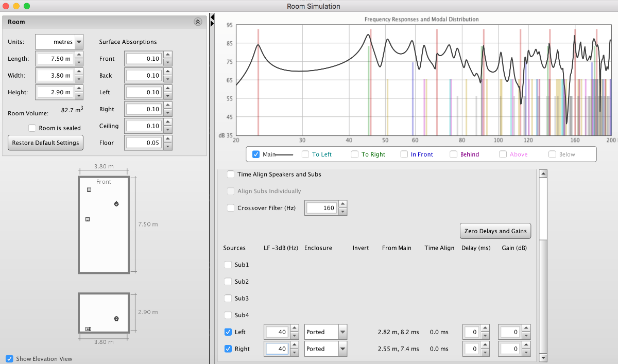Toggle the To Left trace in the legend

pos(305,154)
